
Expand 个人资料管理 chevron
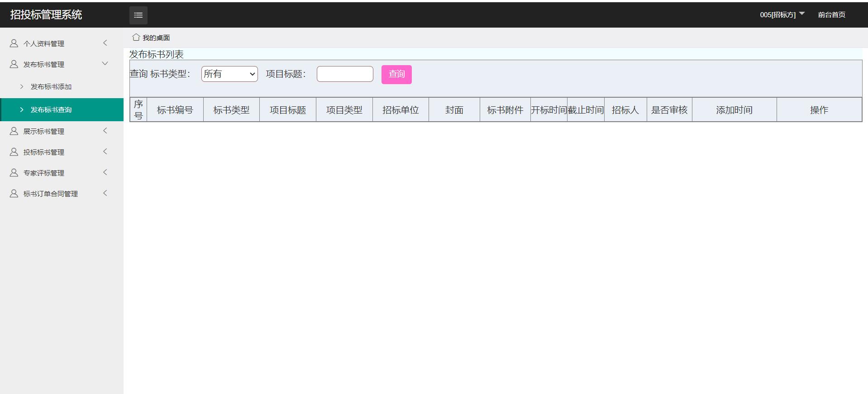click(x=105, y=43)
